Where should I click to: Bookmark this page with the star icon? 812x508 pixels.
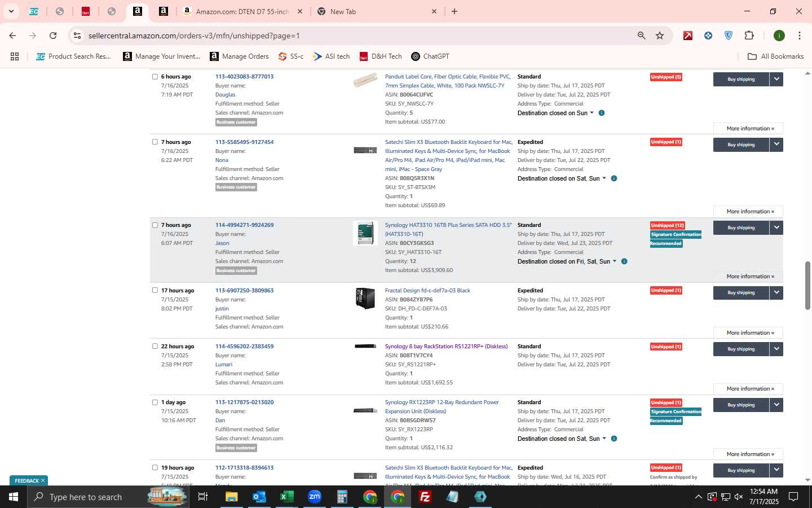pos(660,36)
